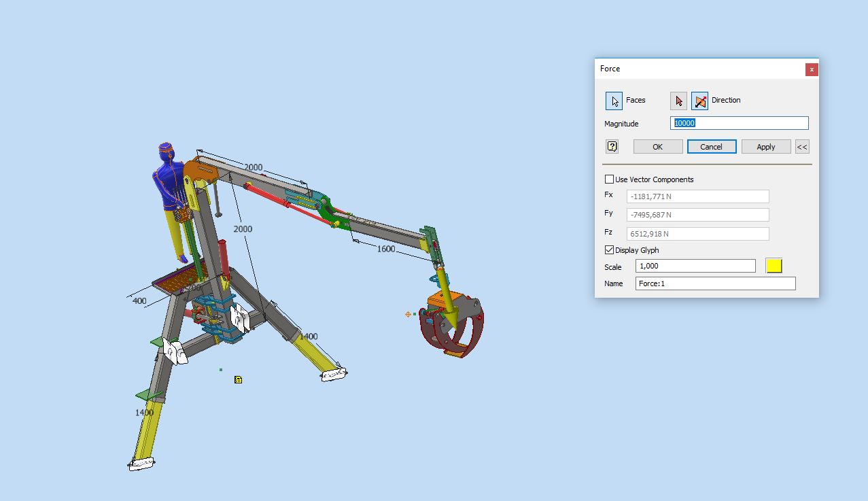Click the Magnitude input field
868x501 pixels.
[739, 123]
